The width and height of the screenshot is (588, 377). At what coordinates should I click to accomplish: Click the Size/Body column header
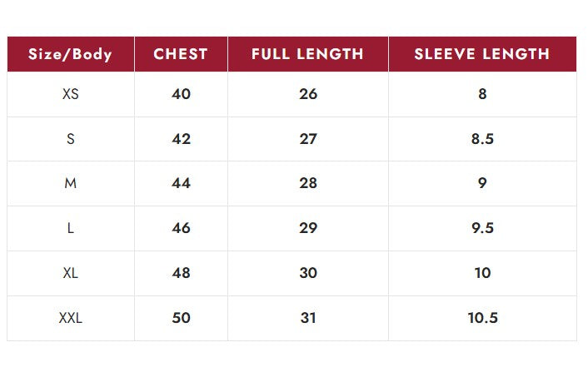click(x=71, y=54)
